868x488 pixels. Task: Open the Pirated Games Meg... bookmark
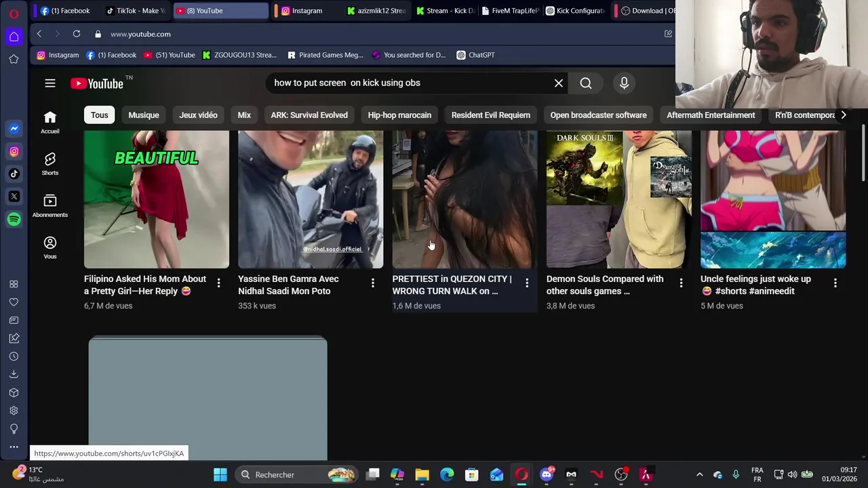[x=325, y=55]
